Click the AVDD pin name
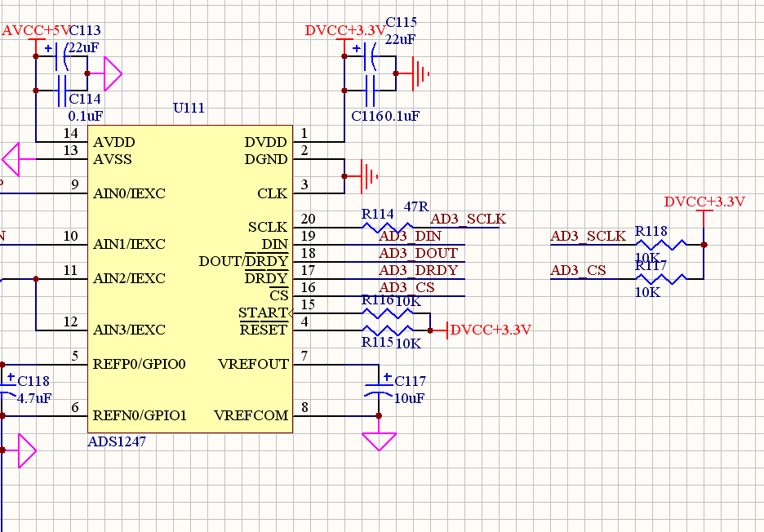 tap(114, 142)
